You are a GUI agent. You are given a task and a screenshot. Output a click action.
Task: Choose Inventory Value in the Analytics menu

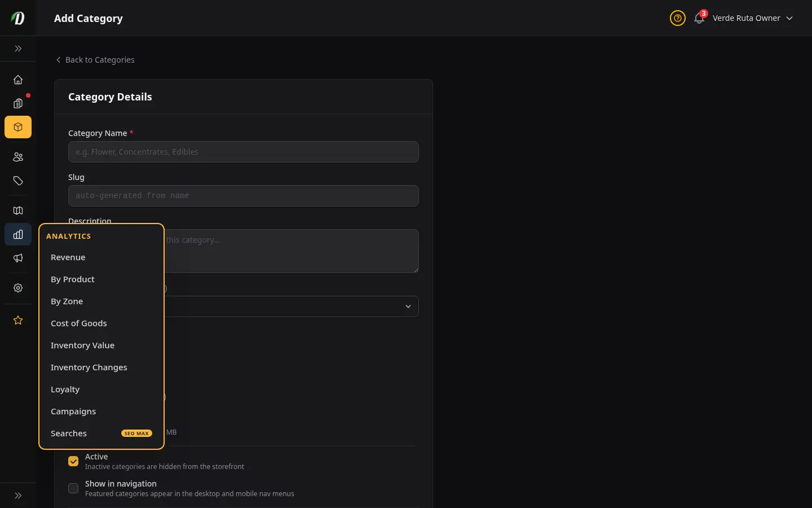click(101, 345)
